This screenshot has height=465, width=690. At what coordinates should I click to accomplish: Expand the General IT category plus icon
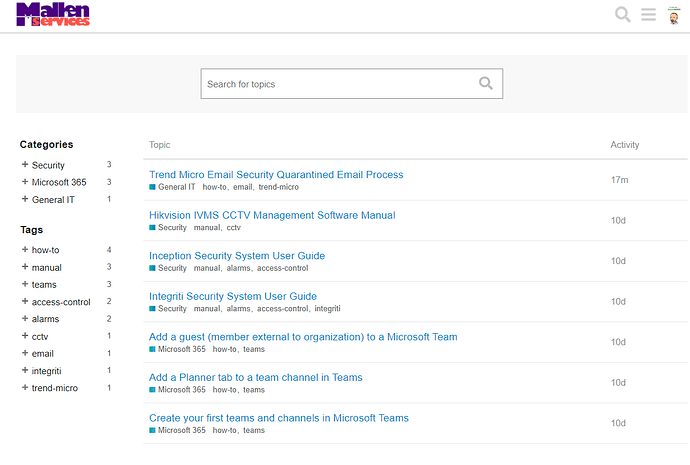25,199
